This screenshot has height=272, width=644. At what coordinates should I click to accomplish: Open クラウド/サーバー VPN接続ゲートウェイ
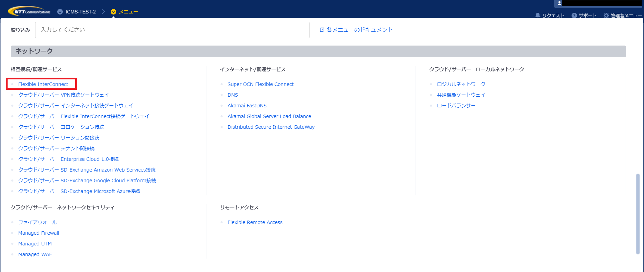[x=63, y=95]
